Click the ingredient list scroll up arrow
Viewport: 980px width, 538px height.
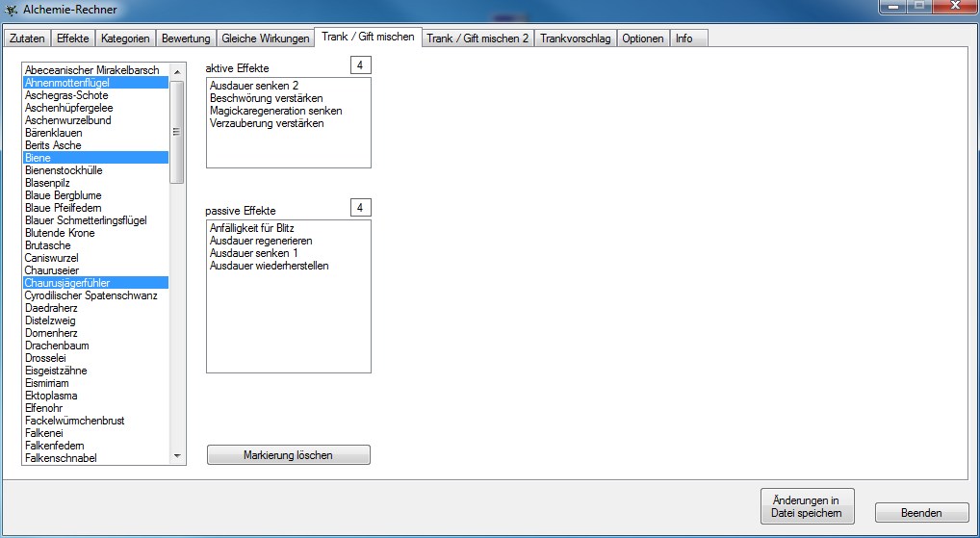pyautogui.click(x=177, y=71)
